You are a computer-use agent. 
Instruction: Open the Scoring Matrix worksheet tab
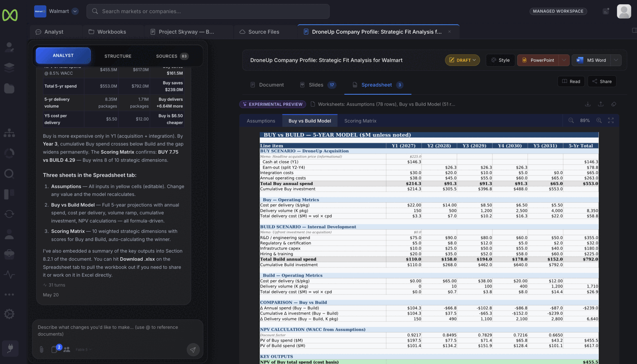tap(360, 121)
